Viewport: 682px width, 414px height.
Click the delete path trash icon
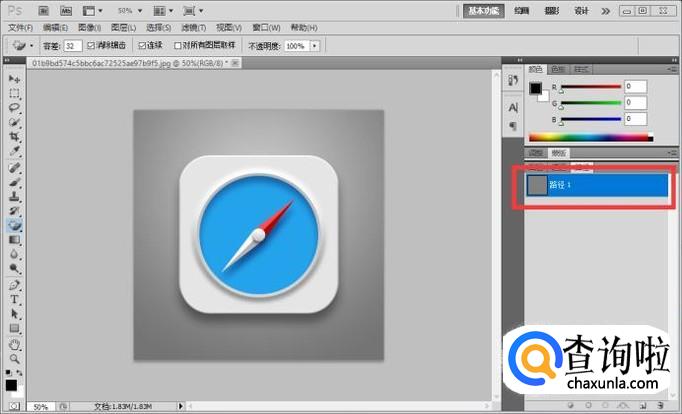point(660,405)
